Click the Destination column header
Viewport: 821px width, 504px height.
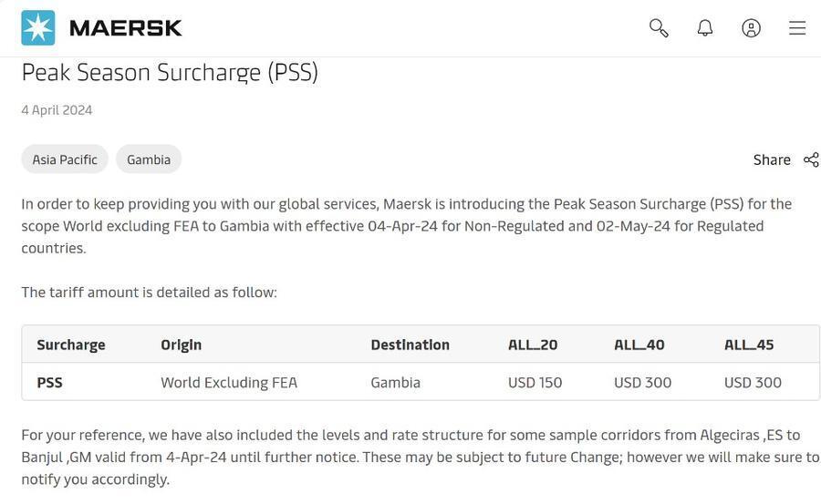pos(410,345)
